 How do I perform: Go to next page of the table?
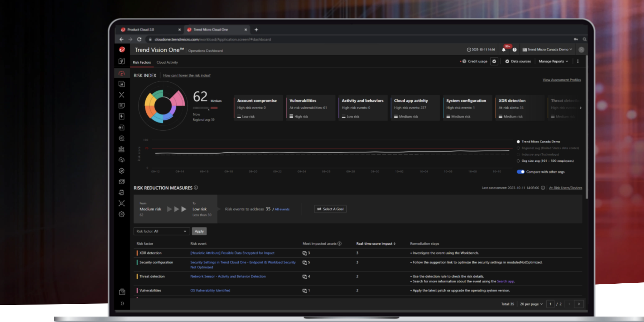579,304
